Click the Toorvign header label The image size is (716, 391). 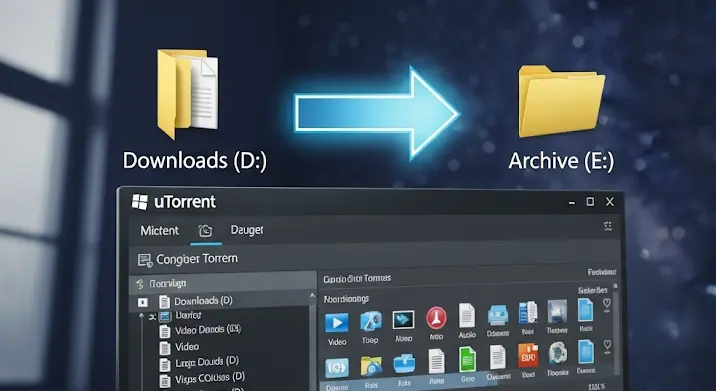coord(168,284)
